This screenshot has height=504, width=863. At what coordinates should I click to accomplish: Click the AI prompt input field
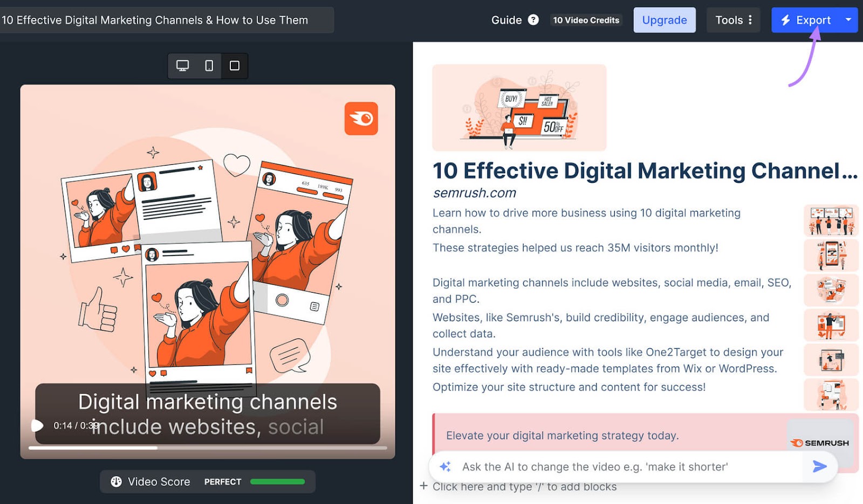pyautogui.click(x=593, y=467)
